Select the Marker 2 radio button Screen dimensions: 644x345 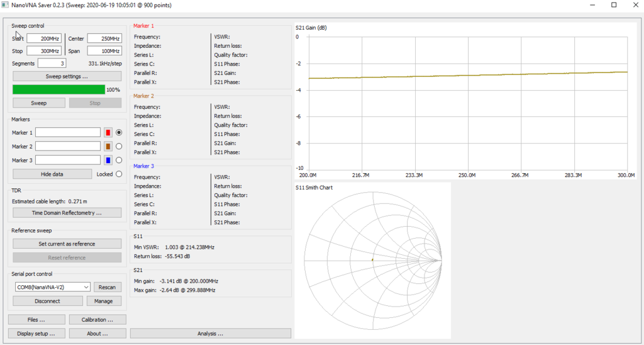119,146
